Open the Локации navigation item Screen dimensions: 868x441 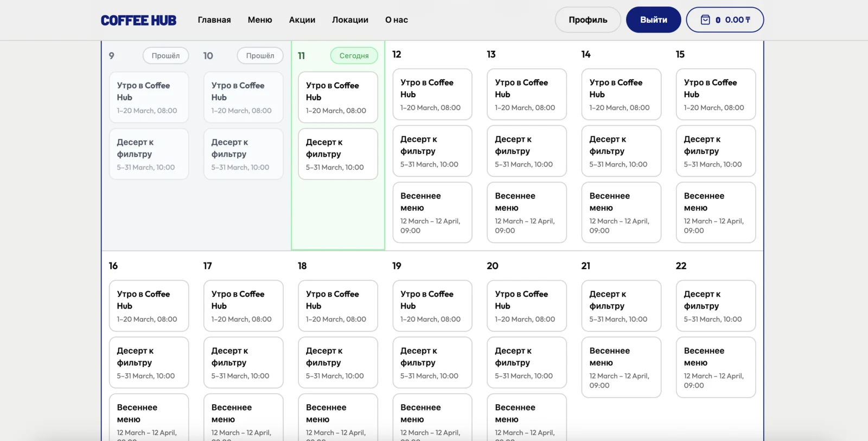(x=350, y=20)
